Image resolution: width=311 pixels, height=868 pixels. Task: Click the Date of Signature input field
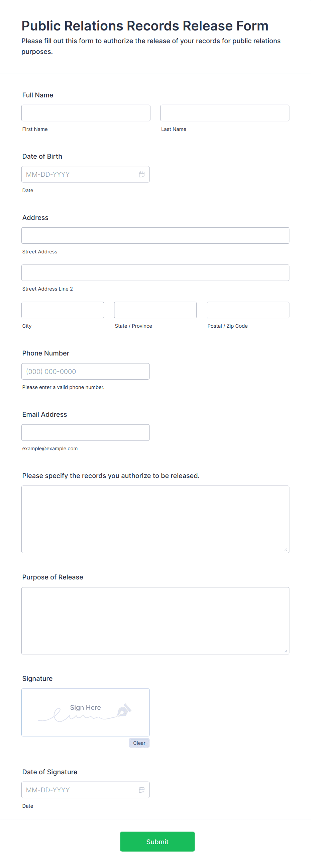(77, 790)
